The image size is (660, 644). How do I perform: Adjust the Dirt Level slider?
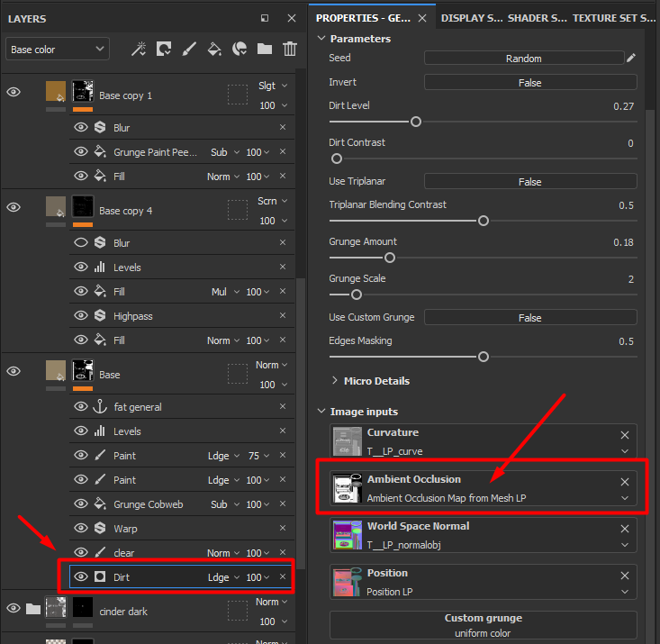pos(415,122)
